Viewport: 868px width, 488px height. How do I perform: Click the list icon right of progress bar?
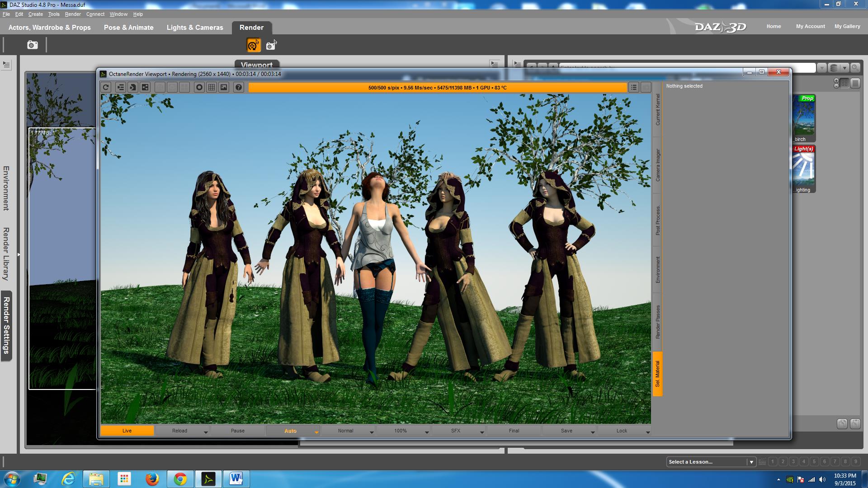point(634,88)
